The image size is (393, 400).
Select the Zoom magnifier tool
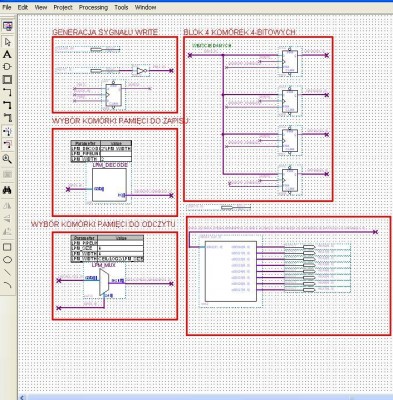pos(7,159)
